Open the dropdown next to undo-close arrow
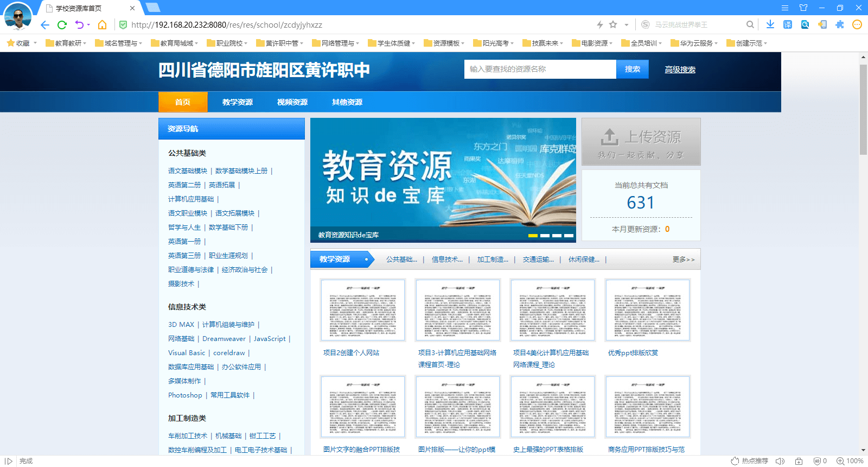The height and width of the screenshot is (467, 868). point(88,24)
